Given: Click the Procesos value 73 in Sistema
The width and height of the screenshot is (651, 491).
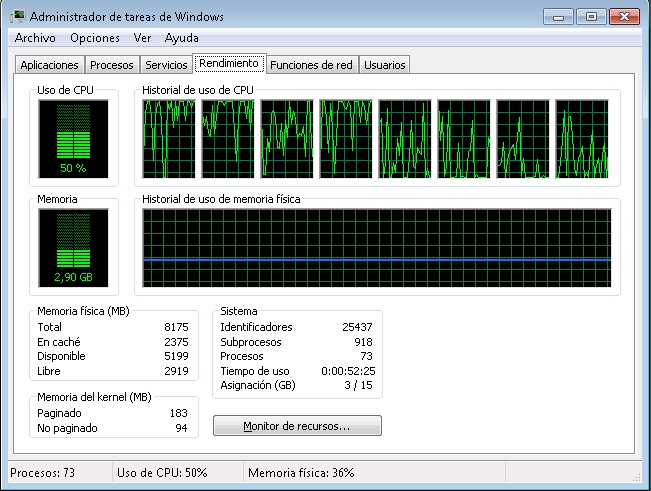Looking at the screenshot, I should (x=366, y=356).
